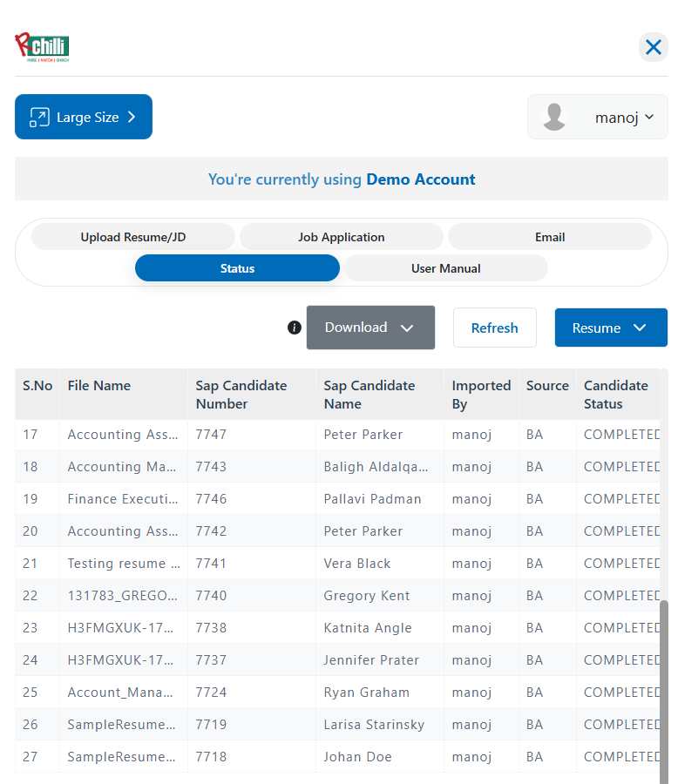Click the expand icon in Large Size button
Viewport: 678px width, 784px height.
(x=39, y=118)
